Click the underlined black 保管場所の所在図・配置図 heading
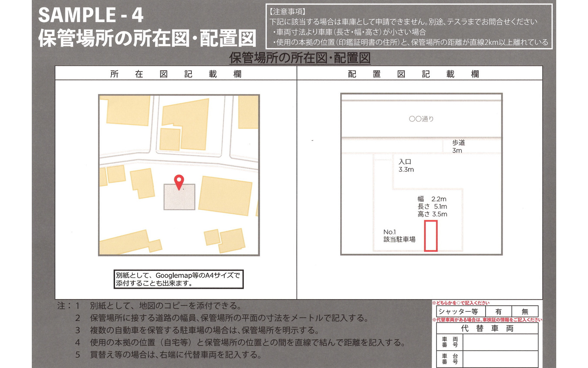588x368 pixels. pyautogui.click(x=300, y=58)
